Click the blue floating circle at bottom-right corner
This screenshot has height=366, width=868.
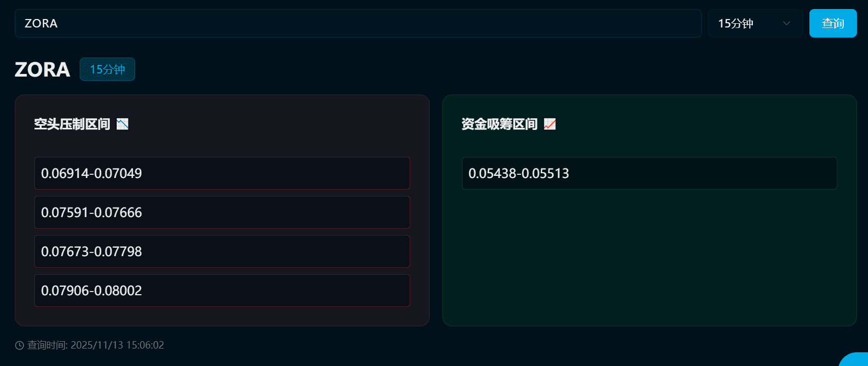pos(854,360)
